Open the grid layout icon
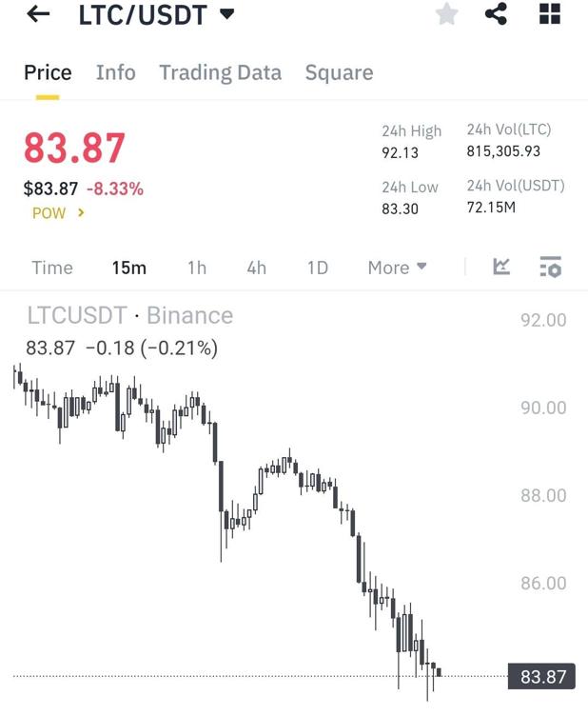Image resolution: width=588 pixels, height=716 pixels. [550, 14]
